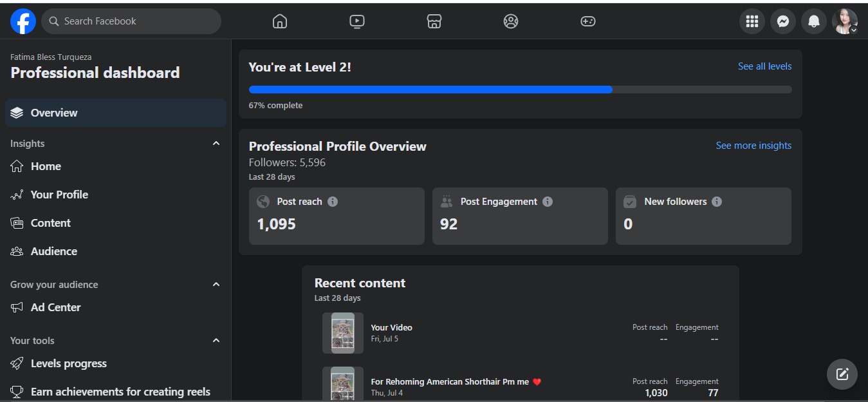The height and width of the screenshot is (402, 868).
Task: Open Content in the sidebar
Action: point(116,223)
